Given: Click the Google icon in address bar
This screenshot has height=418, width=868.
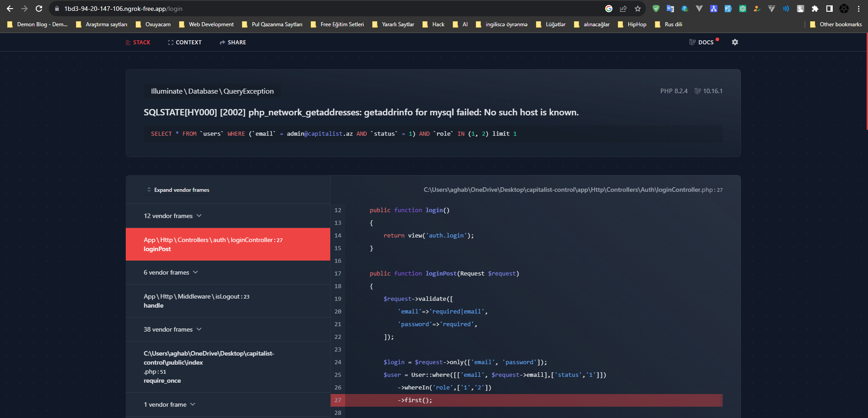Looking at the screenshot, I should point(609,9).
